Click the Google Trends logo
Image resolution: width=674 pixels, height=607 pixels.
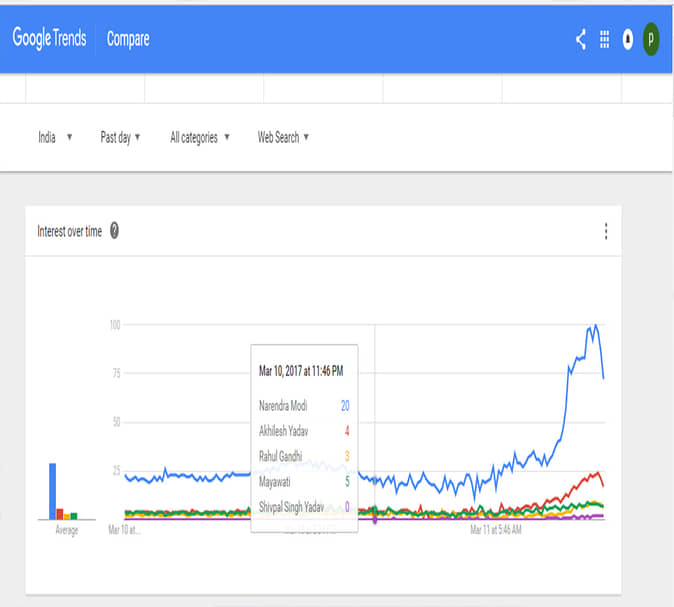click(x=49, y=39)
